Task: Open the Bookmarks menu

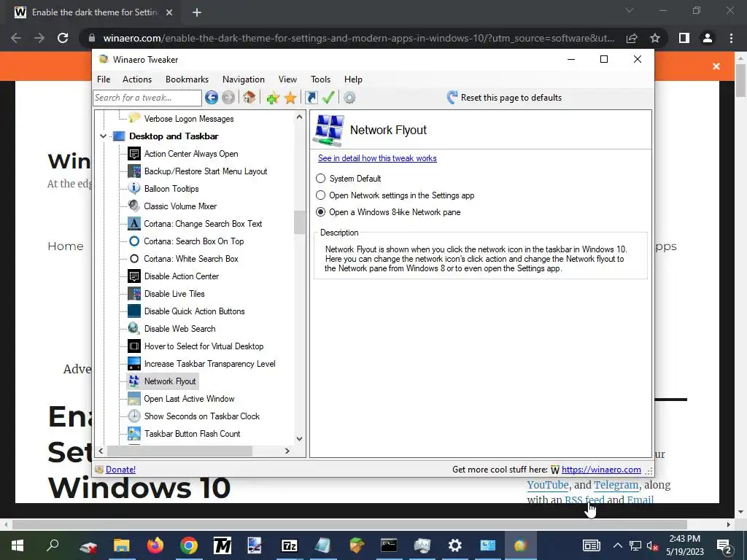Action: click(187, 79)
